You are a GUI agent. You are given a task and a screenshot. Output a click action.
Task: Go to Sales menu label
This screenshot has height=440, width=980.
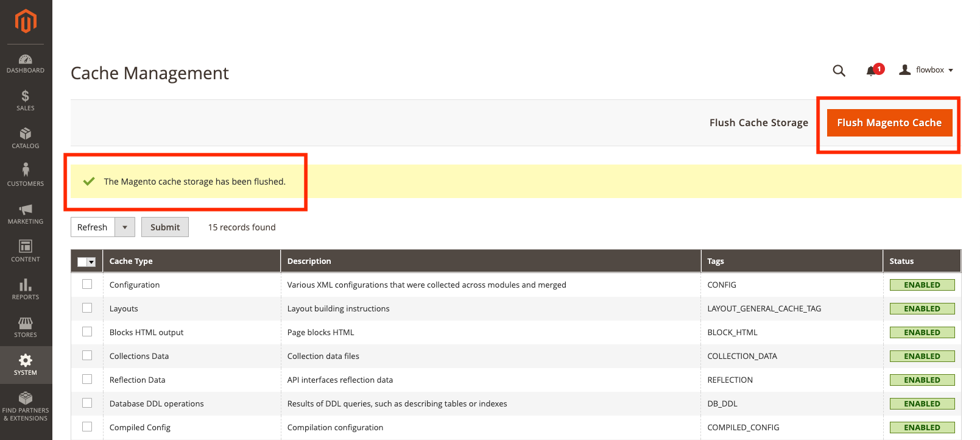click(x=26, y=108)
